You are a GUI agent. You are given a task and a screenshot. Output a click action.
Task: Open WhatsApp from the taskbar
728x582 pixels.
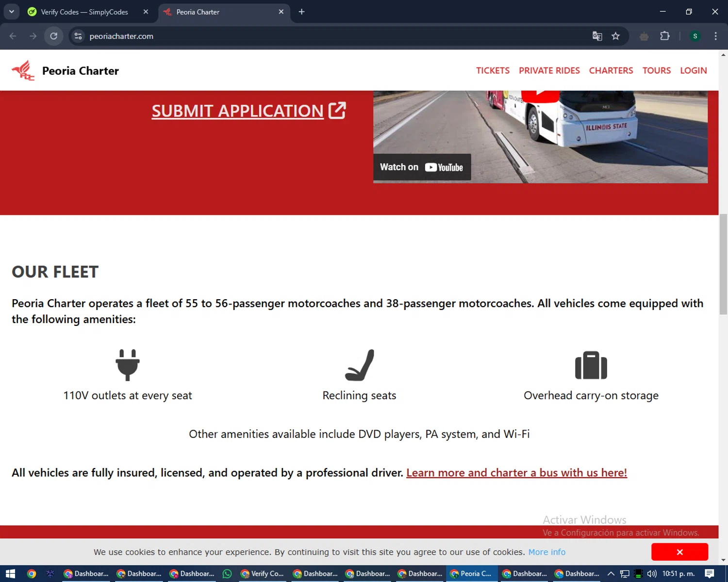point(227,574)
